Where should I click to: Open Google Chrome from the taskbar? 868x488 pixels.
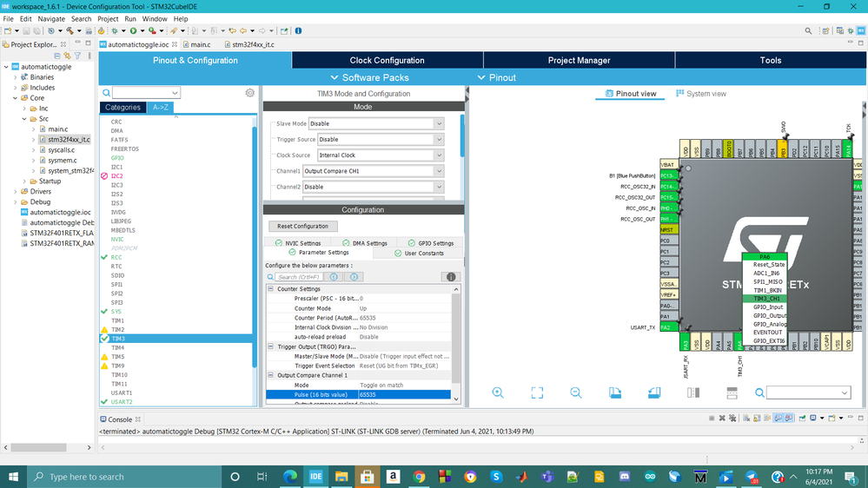pyautogui.click(x=419, y=477)
